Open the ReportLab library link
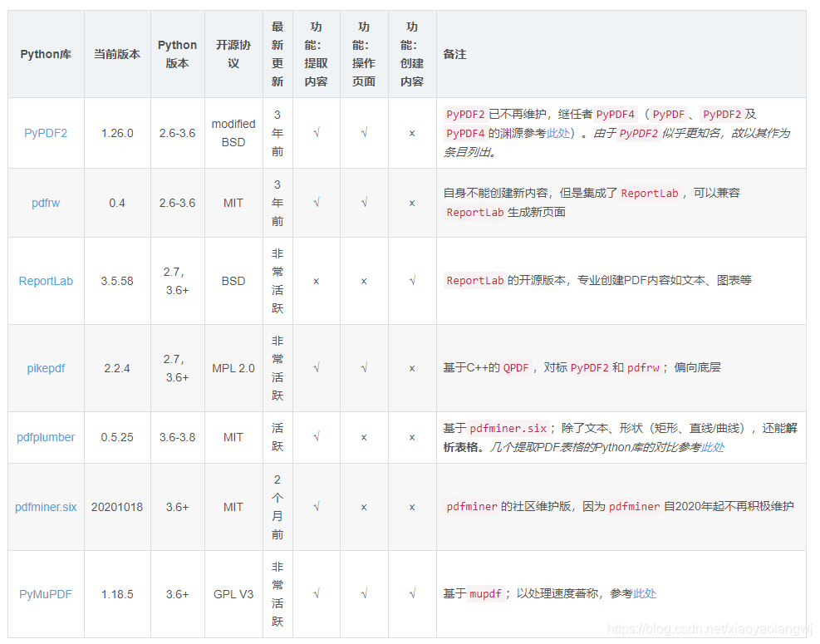 pos(46,281)
